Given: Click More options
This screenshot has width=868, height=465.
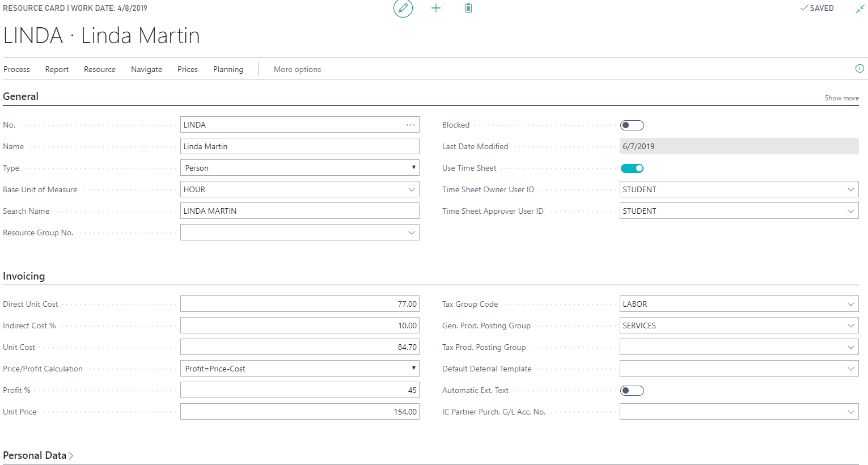Looking at the screenshot, I should pyautogui.click(x=297, y=69).
